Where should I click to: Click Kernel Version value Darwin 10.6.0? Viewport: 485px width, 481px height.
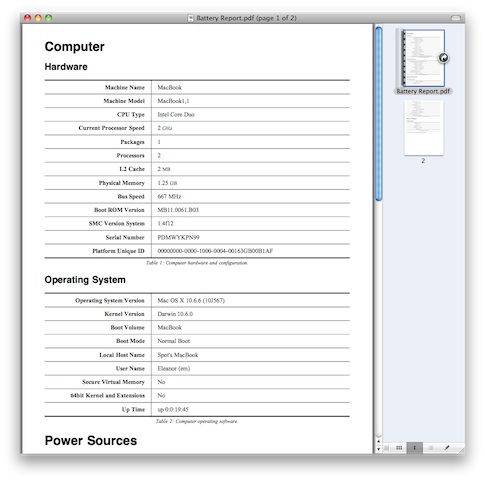click(x=175, y=314)
